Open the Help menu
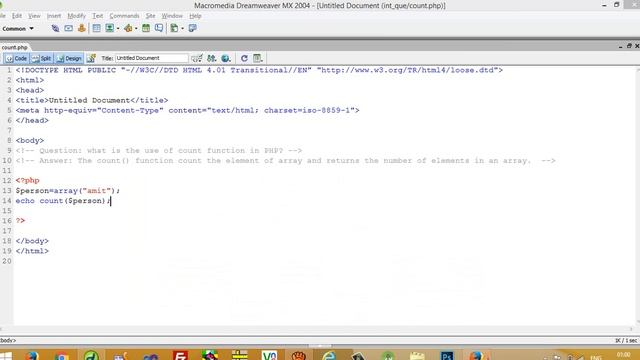Image resolution: width=640 pixels, height=360 pixels. [x=195, y=16]
